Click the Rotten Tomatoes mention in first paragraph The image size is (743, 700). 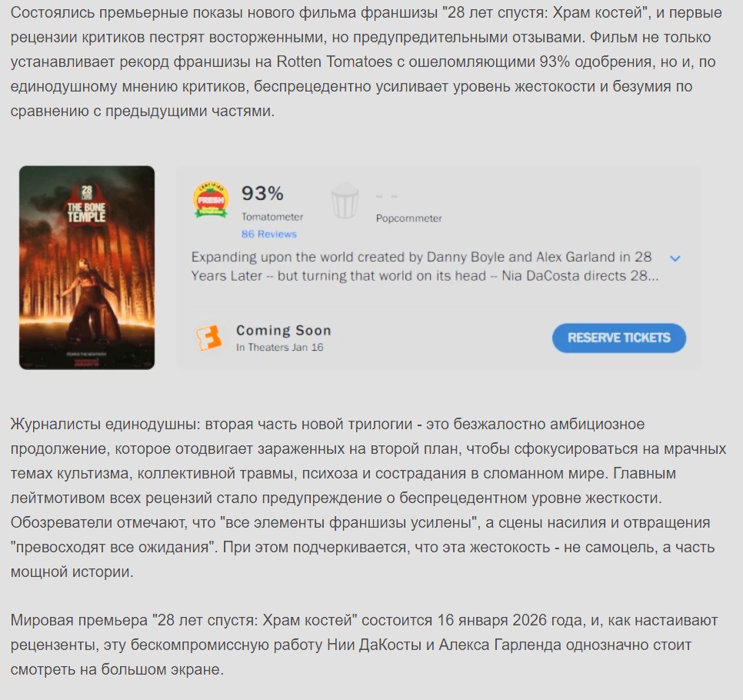click(335, 62)
